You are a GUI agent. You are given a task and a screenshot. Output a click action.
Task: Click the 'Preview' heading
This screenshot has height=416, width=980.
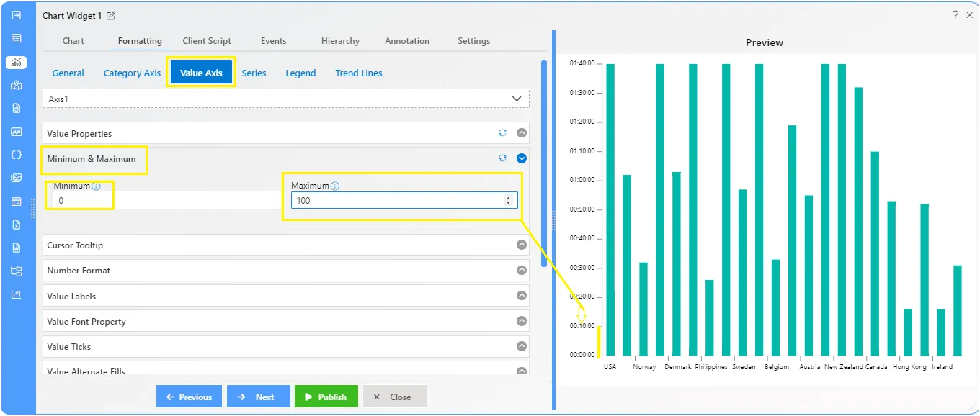pos(765,42)
